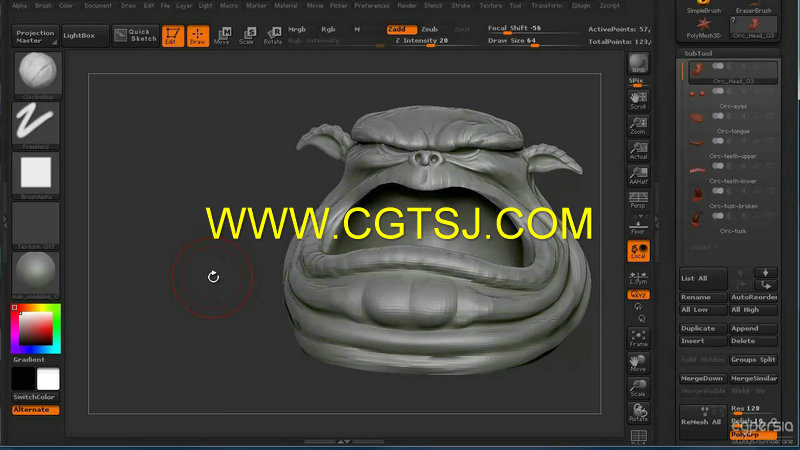
Task: Enable Zadd sculpt mode
Action: point(401,29)
